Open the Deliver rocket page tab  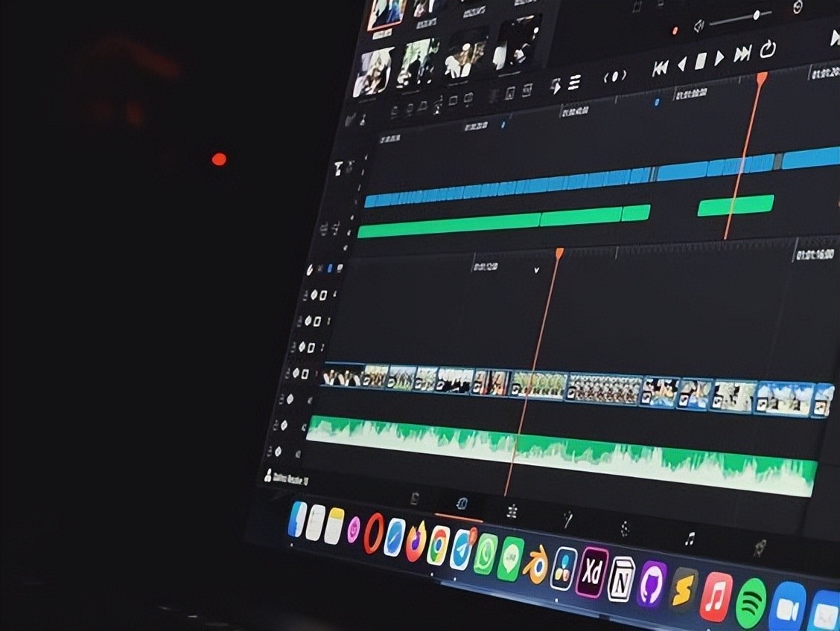point(760,548)
